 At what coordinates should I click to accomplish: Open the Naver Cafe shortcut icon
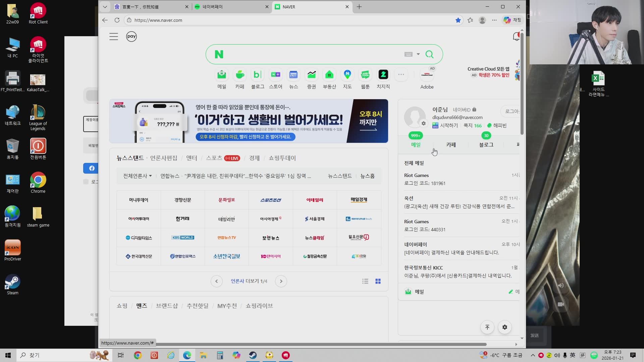click(240, 75)
